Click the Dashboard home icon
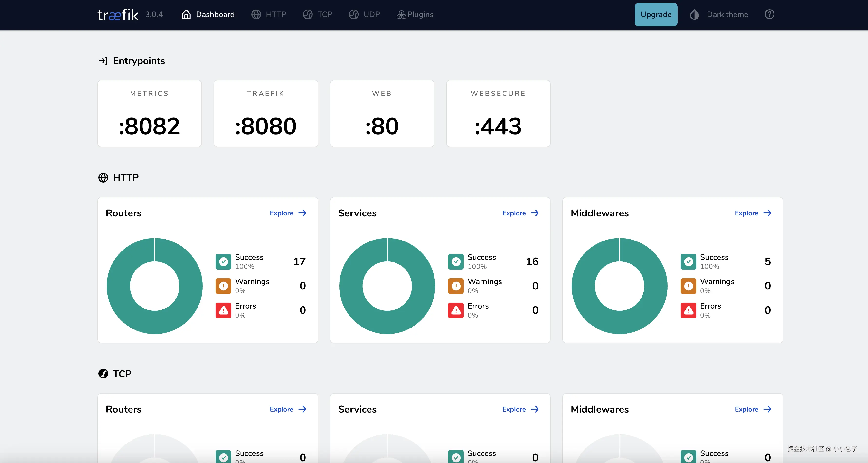The image size is (868, 463). [x=186, y=14]
